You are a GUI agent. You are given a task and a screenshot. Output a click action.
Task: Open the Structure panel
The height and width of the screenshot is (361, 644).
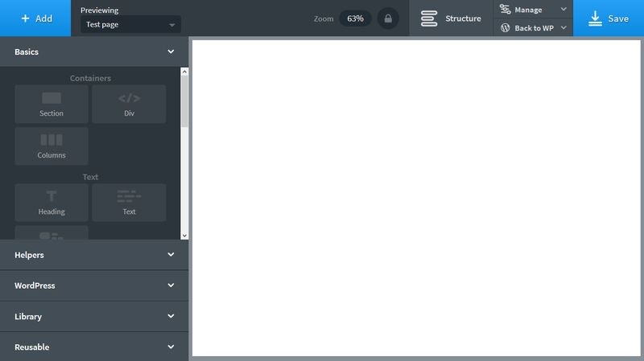[451, 18]
